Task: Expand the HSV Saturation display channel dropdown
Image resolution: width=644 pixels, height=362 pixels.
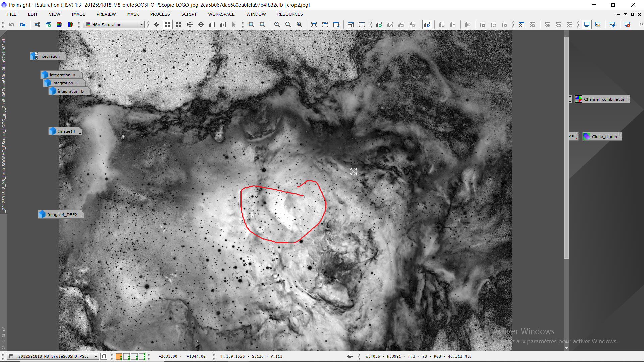Action: tap(141, 25)
